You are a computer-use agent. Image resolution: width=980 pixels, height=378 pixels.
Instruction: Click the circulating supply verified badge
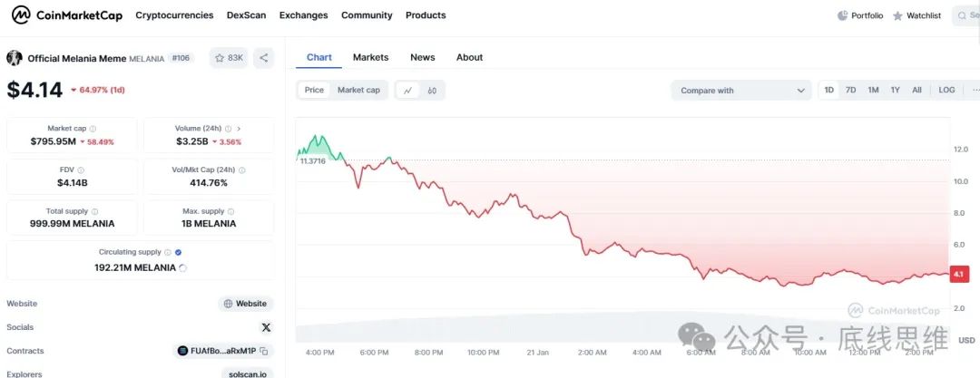[178, 252]
